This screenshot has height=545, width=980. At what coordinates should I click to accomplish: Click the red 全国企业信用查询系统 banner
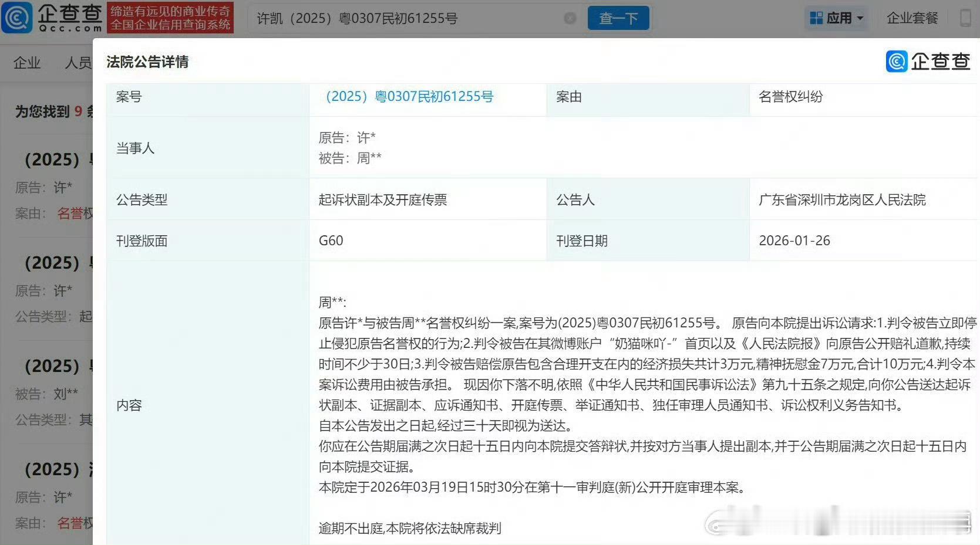(x=170, y=18)
